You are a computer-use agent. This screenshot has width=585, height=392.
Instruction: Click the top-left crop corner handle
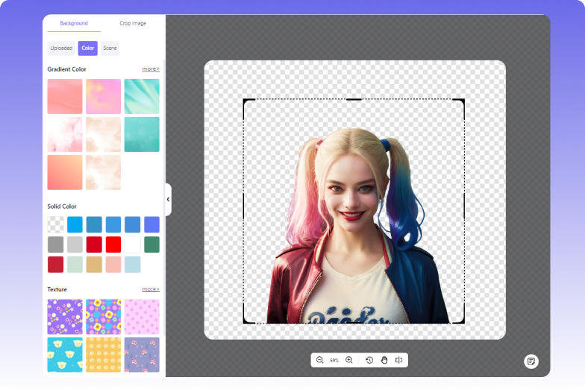click(x=246, y=103)
